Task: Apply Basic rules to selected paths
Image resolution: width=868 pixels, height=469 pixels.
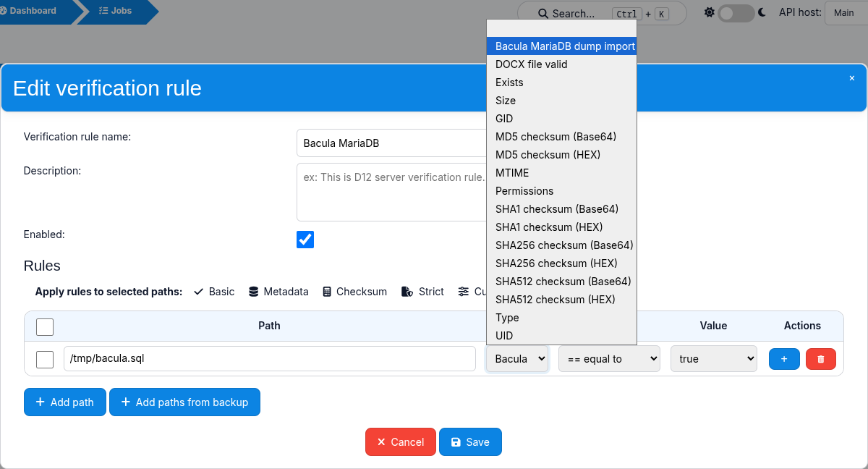Action: tap(214, 292)
